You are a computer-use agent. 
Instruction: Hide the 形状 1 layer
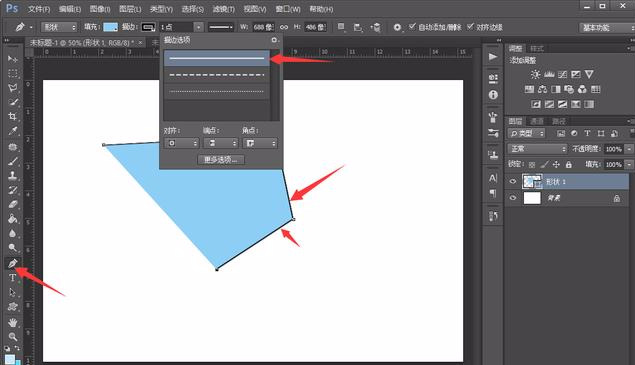pyautogui.click(x=513, y=181)
